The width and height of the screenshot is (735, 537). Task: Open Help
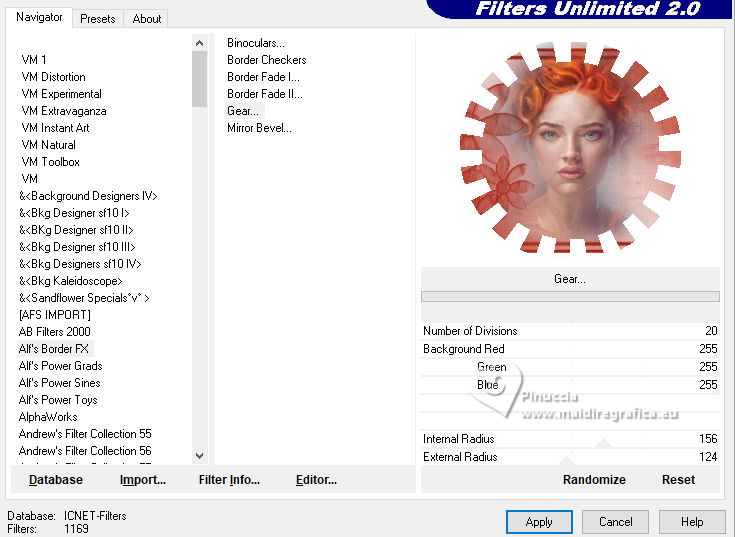click(x=692, y=522)
